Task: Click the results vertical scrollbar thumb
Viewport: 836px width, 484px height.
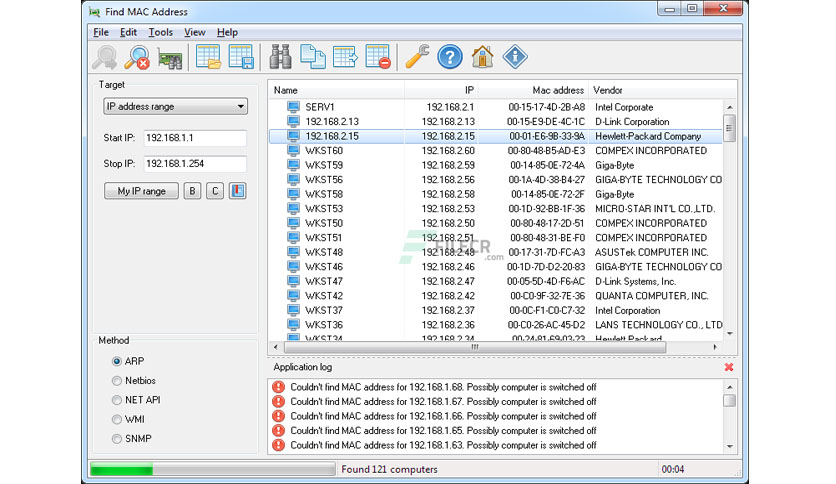Action: point(729,128)
